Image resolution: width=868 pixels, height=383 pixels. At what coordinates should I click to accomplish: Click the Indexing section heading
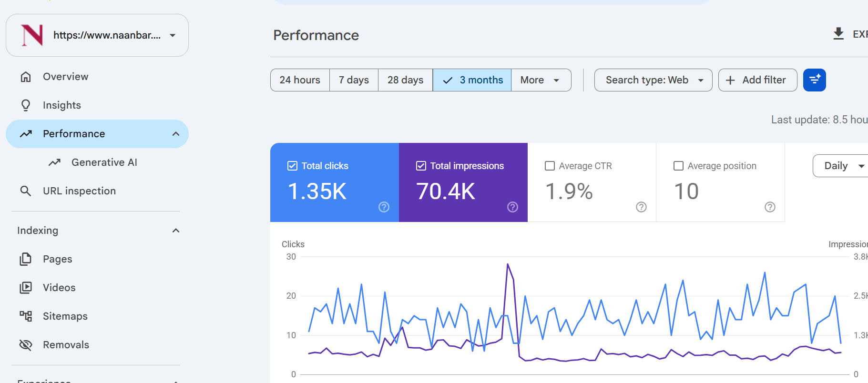click(38, 231)
